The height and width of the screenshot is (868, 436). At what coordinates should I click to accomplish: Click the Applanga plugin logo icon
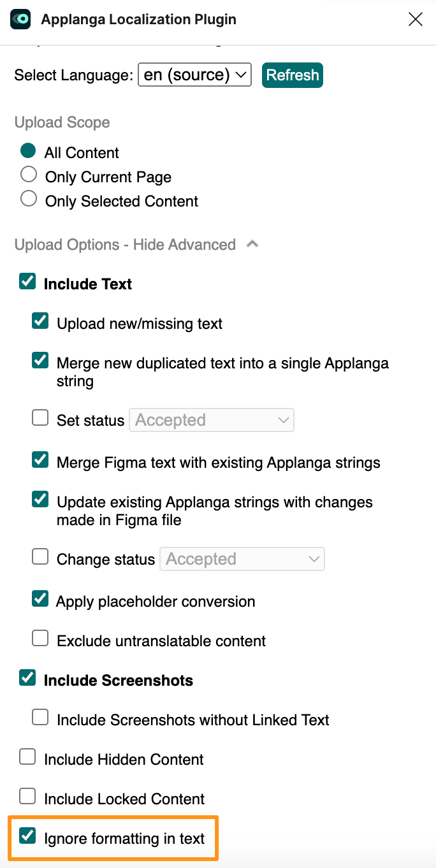(x=21, y=19)
